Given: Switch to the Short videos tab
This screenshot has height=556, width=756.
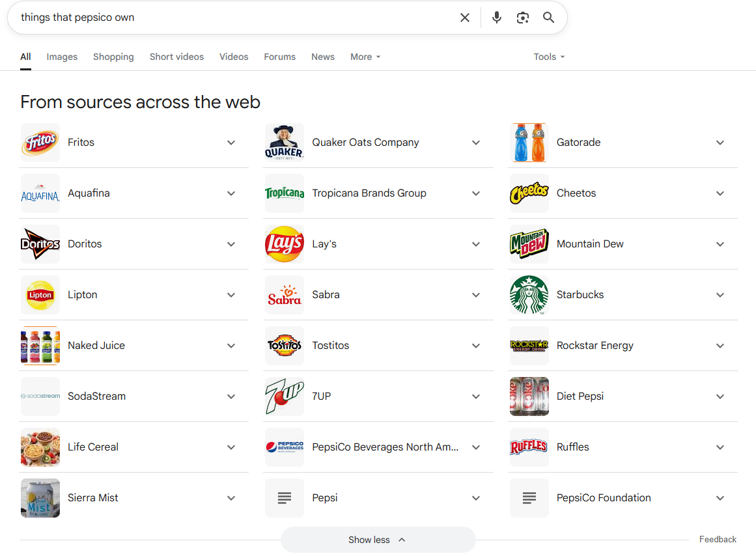Looking at the screenshot, I should point(176,57).
